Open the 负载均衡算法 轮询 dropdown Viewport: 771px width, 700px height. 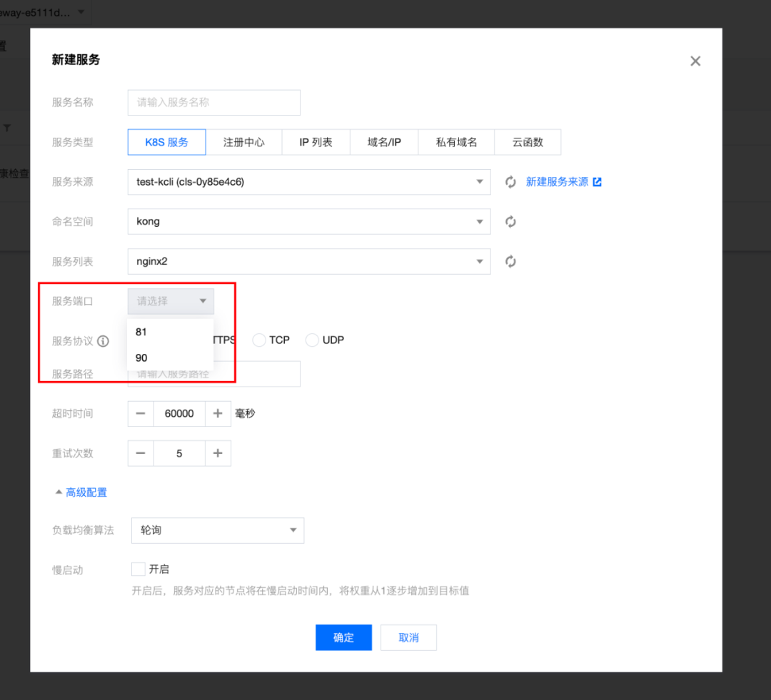(218, 530)
